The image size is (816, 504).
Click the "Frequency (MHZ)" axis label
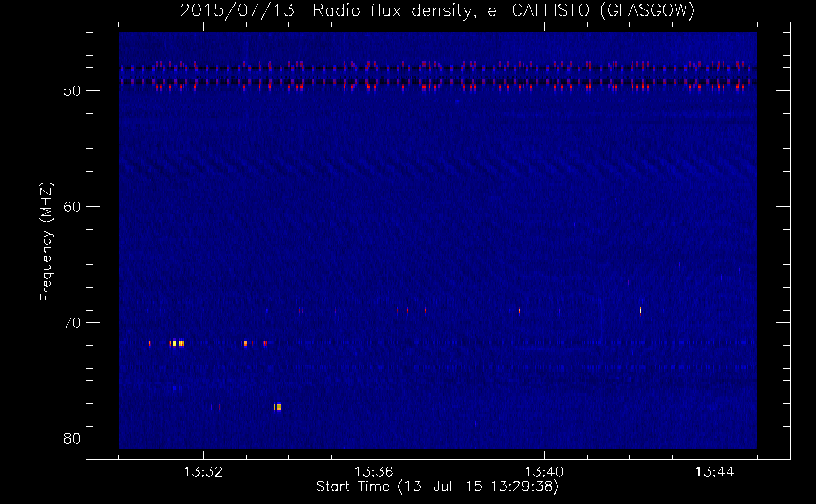tap(46, 242)
